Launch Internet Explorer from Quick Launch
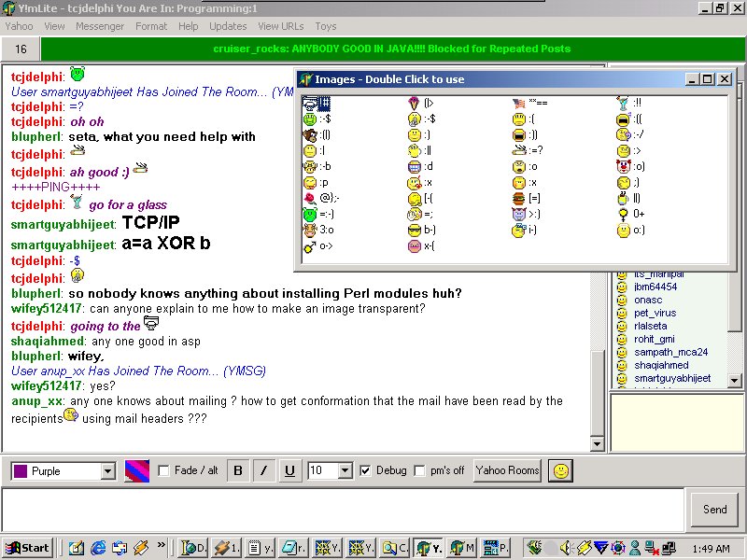The width and height of the screenshot is (747, 560). [x=98, y=548]
